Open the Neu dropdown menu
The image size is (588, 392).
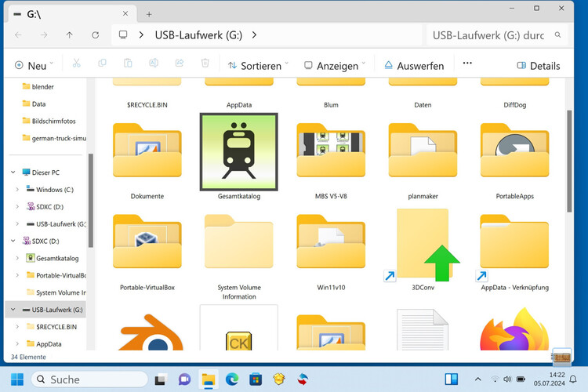pyautogui.click(x=34, y=66)
